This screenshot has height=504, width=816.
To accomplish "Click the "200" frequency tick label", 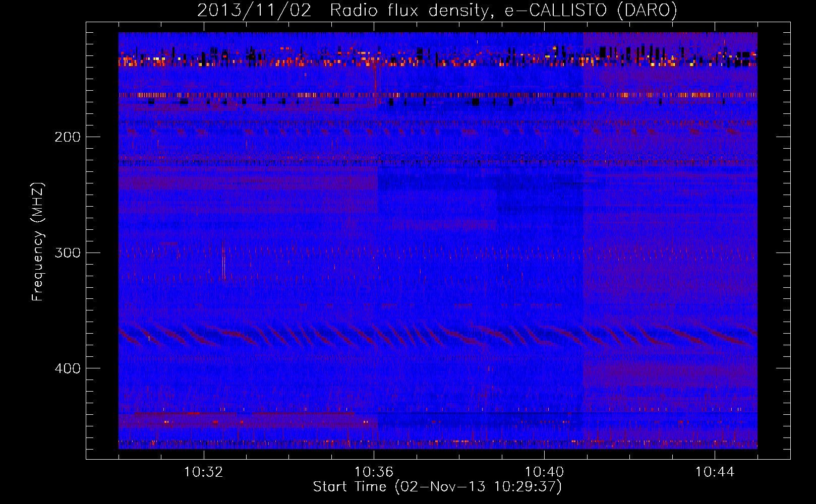I will tap(68, 137).
